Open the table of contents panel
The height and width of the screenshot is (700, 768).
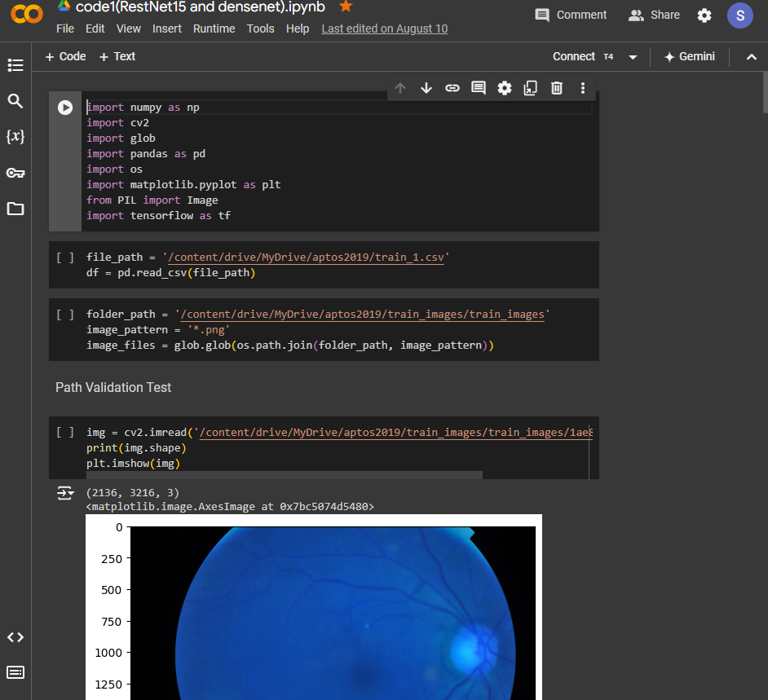pos(15,65)
